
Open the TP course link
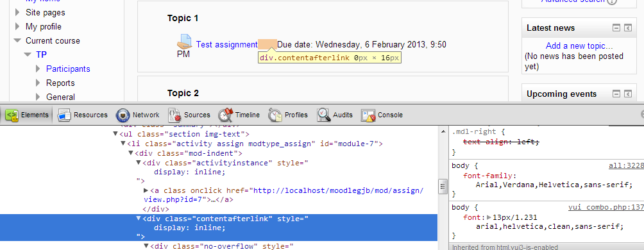click(x=41, y=54)
